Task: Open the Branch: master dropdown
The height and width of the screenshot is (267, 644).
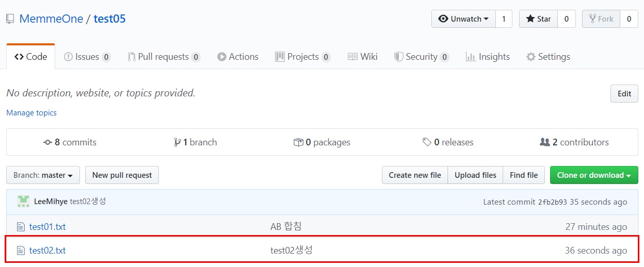Action: tap(43, 175)
